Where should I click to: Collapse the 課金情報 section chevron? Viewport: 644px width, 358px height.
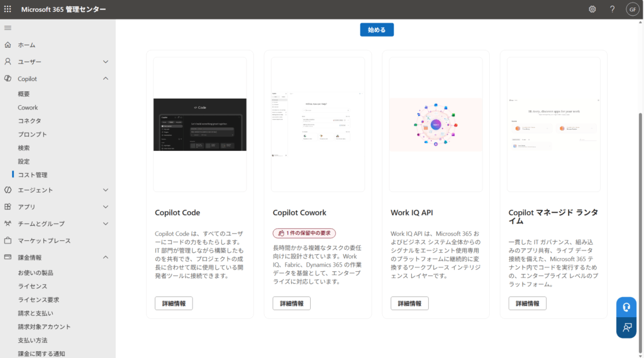pyautogui.click(x=106, y=257)
